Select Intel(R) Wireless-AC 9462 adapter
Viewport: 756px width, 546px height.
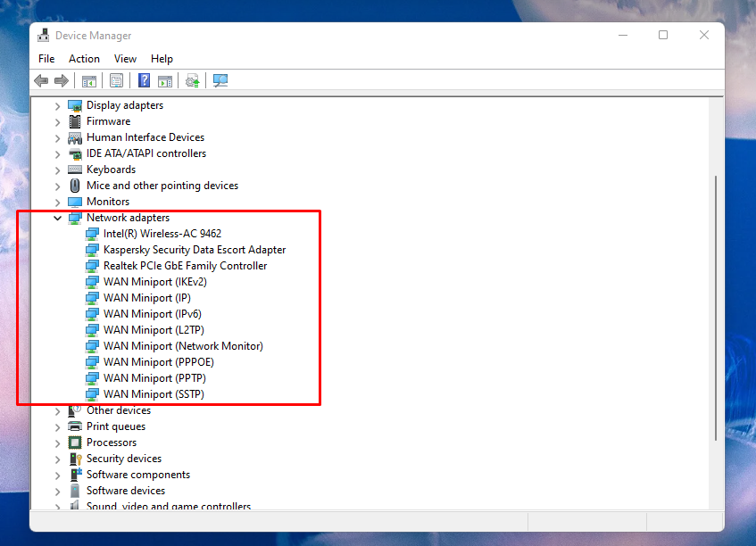coord(162,234)
